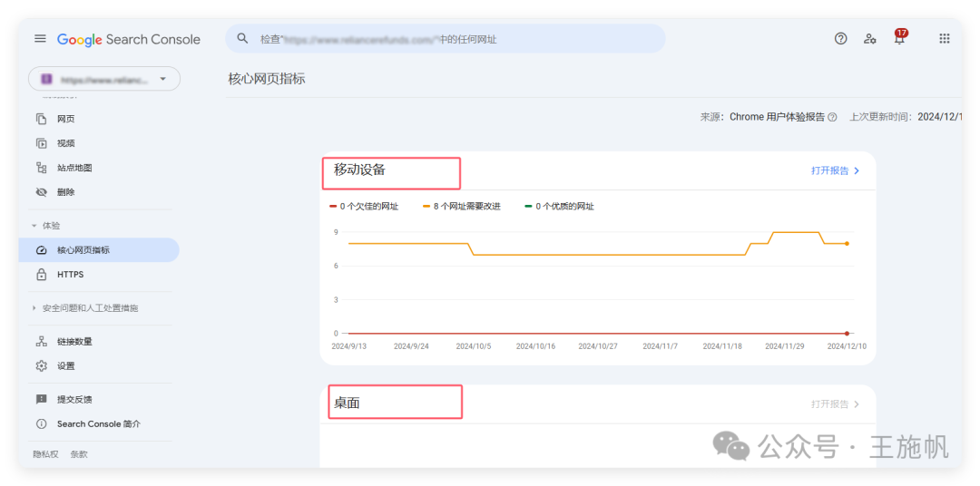Click the purple property favicon
This screenshot has width=980, height=486.
click(x=46, y=79)
